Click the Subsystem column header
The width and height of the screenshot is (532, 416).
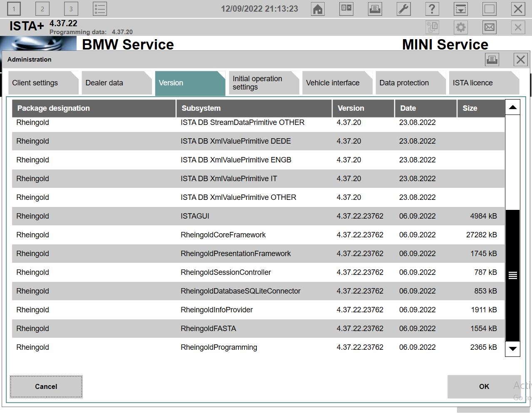tap(254, 108)
